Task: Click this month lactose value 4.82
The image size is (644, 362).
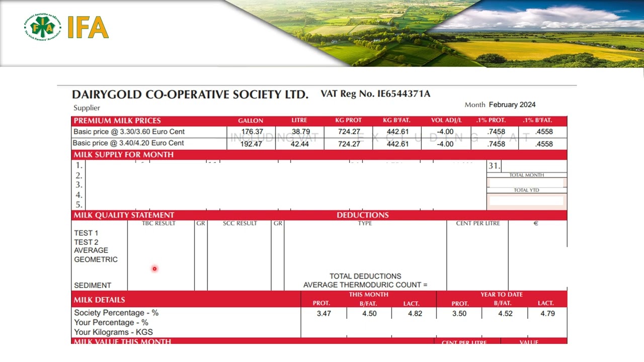Action: pyautogui.click(x=415, y=313)
